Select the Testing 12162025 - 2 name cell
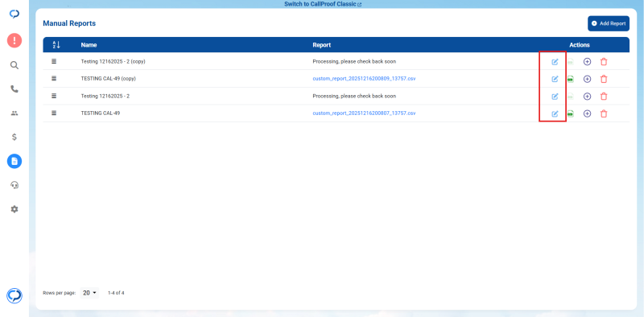The height and width of the screenshot is (317, 644). coord(105,96)
